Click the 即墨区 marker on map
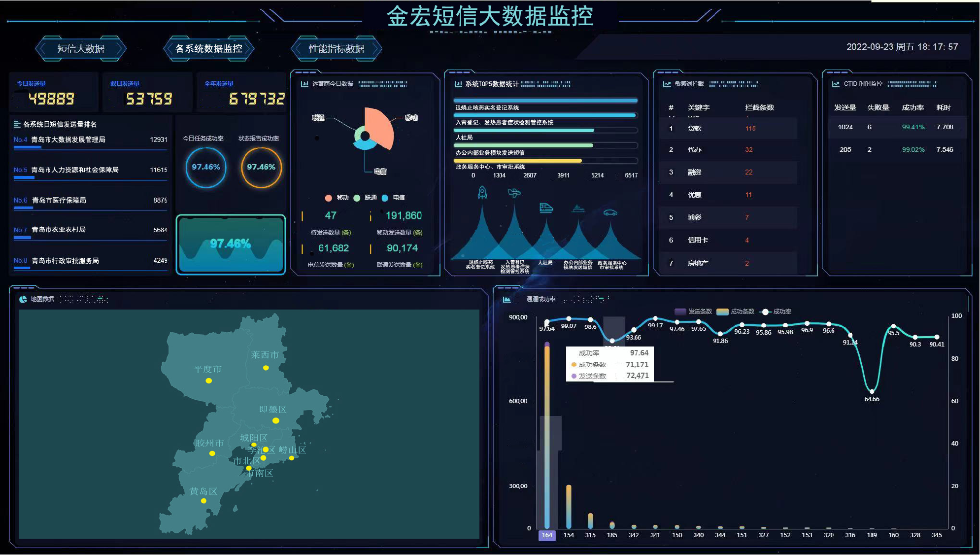980x555 pixels. (x=276, y=420)
